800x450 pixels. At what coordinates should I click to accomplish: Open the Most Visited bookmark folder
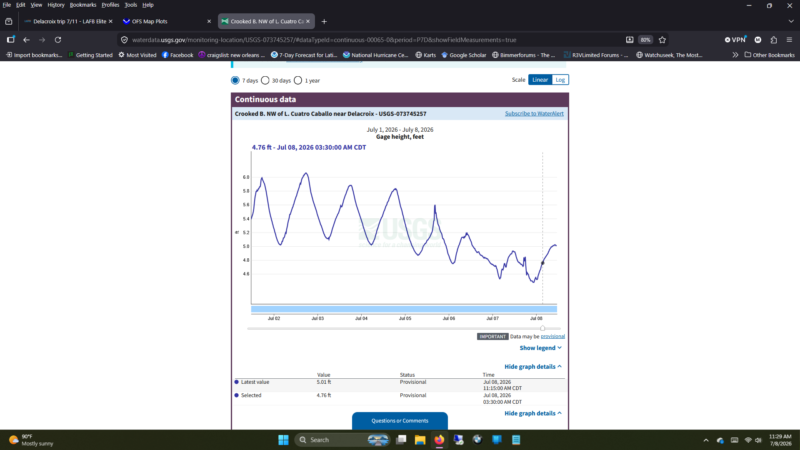[137, 55]
